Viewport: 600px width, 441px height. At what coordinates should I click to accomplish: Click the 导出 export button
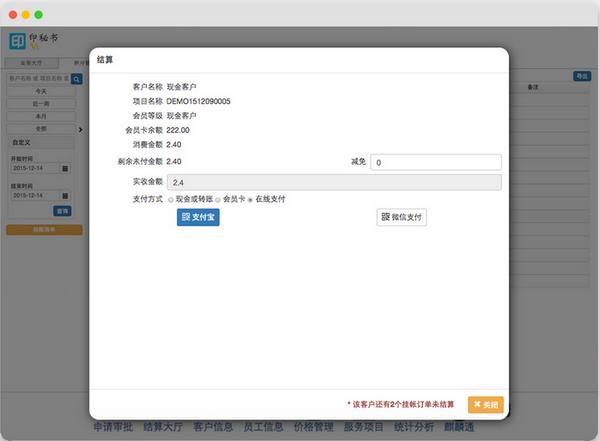point(581,76)
